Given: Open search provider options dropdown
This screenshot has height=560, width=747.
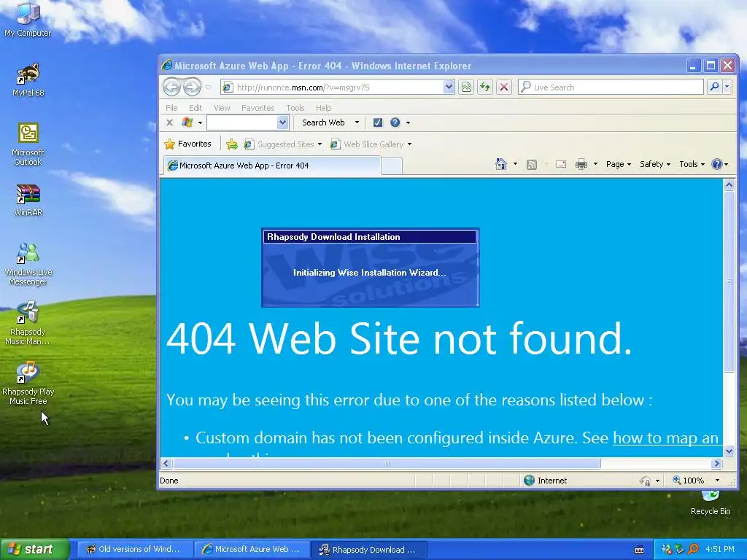Looking at the screenshot, I should pos(727,87).
